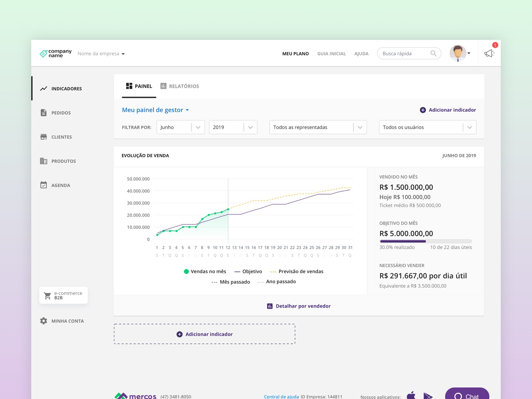Toggle Vendas no mês legend series
The height and width of the screenshot is (399, 532).
click(205, 271)
